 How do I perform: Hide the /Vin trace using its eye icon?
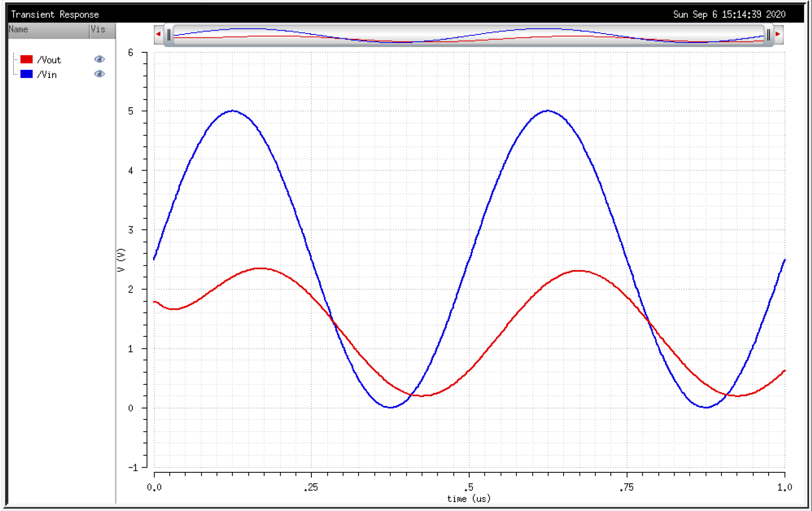pyautogui.click(x=100, y=74)
